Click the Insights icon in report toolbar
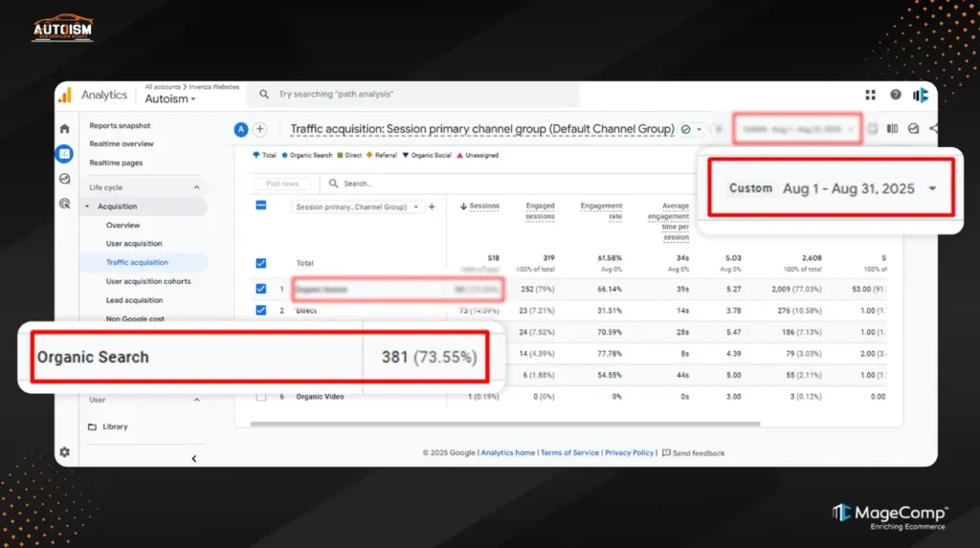 913,129
